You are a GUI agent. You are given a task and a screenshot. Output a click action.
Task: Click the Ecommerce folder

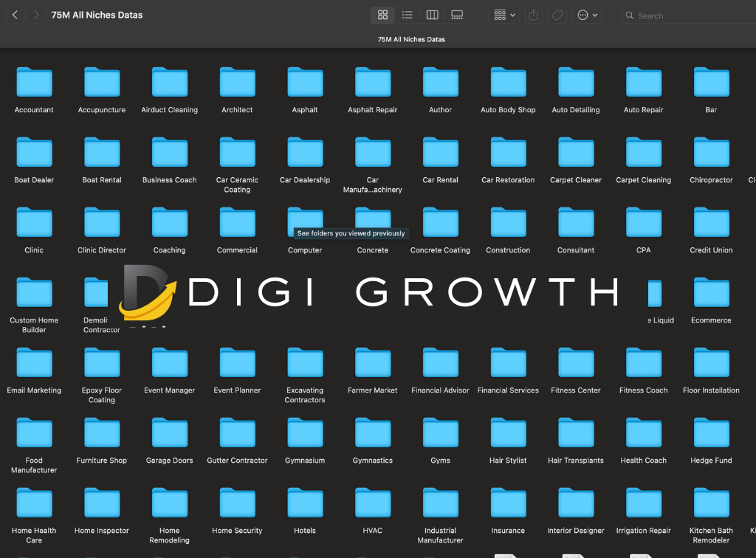pos(711,293)
